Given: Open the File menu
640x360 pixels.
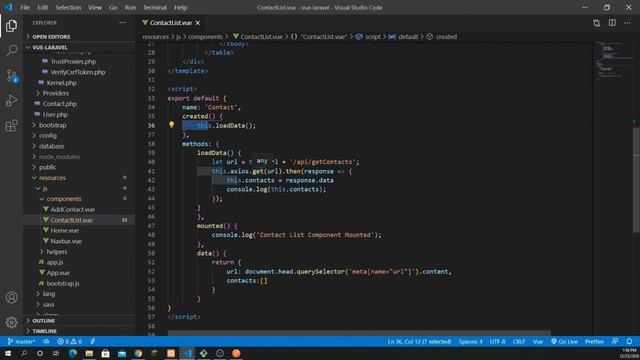Looking at the screenshot, I should tap(25, 7).
